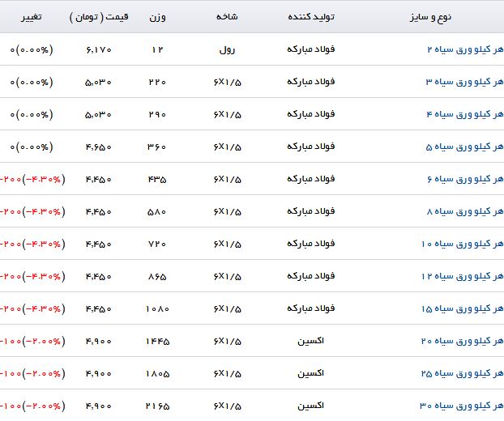Screen dimensions: 504x421
Task: Select the weight '۲۹۰' cell
Action: (x=157, y=115)
